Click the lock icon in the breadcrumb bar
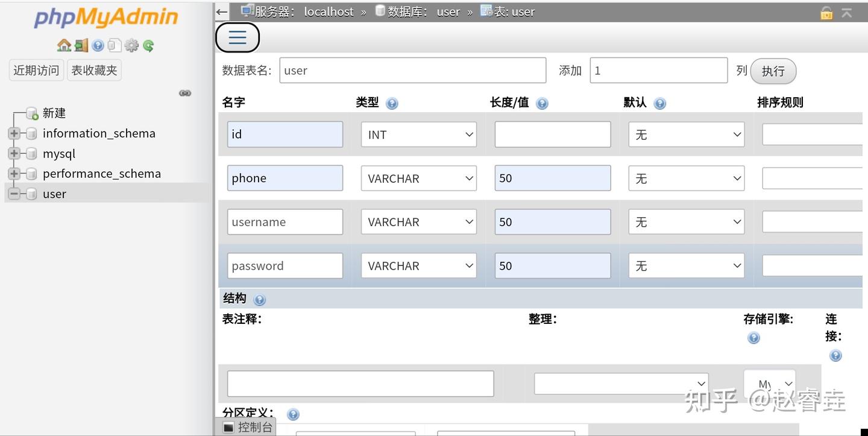The width and height of the screenshot is (868, 436). [826, 11]
